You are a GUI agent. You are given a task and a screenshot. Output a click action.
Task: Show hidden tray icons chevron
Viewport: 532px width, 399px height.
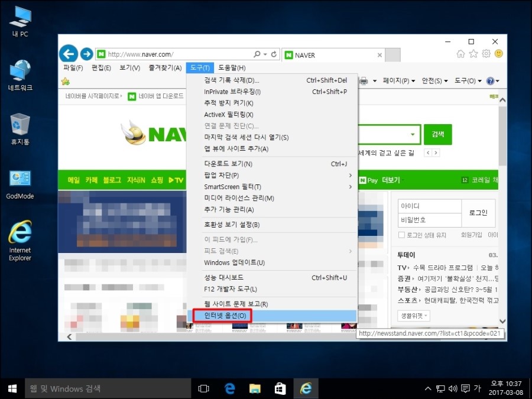428,388
